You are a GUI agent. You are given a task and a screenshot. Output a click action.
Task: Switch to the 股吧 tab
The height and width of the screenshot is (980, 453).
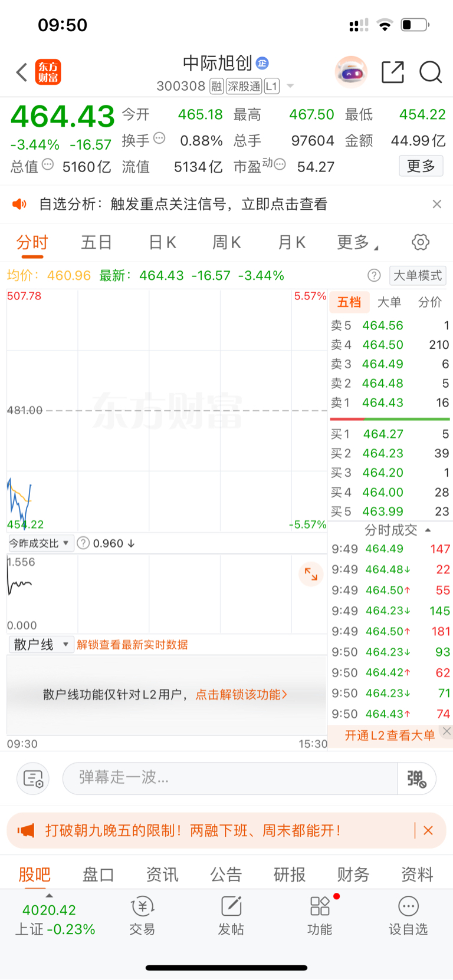click(x=35, y=875)
